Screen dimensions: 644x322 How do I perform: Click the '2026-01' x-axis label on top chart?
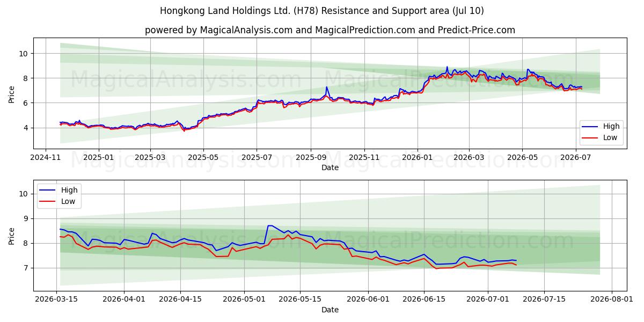[417, 158]
